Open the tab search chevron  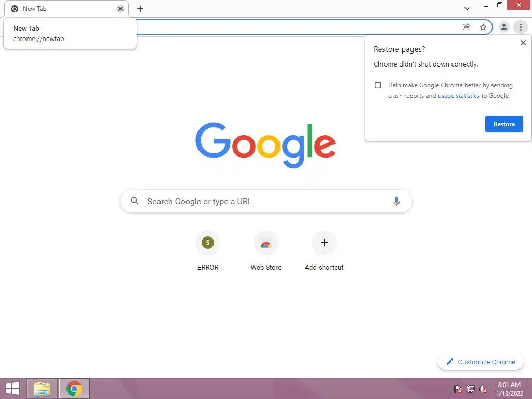click(467, 9)
